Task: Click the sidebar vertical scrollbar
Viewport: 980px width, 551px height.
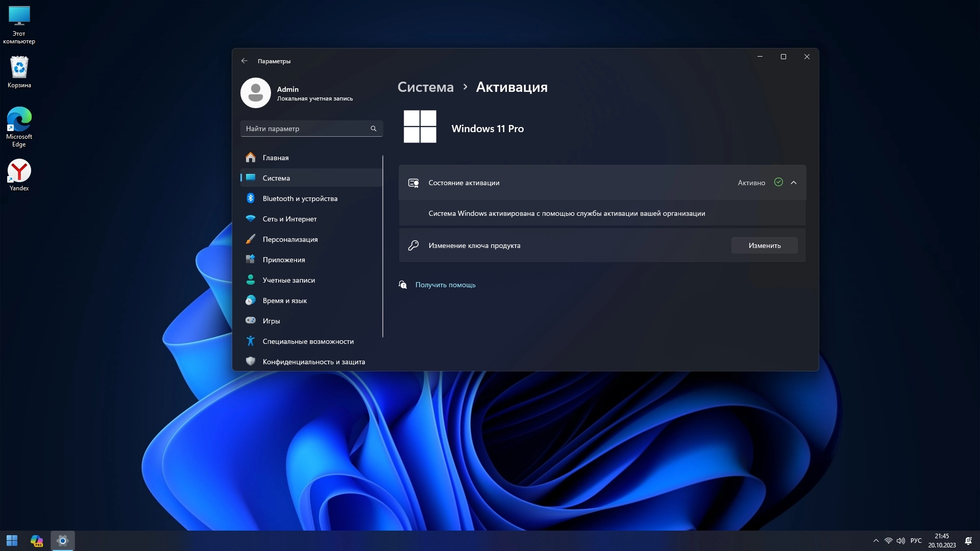Action: [382, 246]
